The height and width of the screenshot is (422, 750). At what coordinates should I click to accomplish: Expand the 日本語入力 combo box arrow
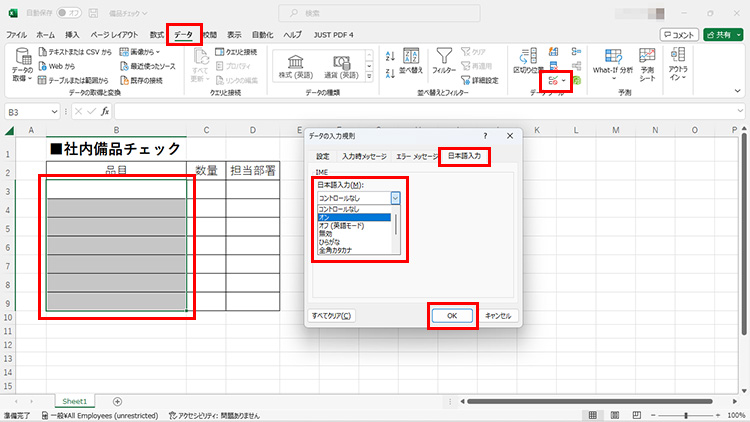point(395,198)
